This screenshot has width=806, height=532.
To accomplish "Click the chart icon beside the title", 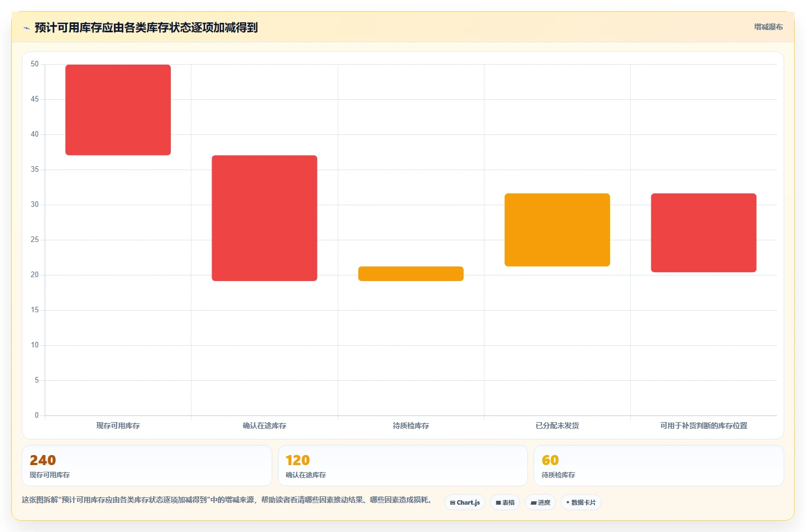I will (26, 28).
